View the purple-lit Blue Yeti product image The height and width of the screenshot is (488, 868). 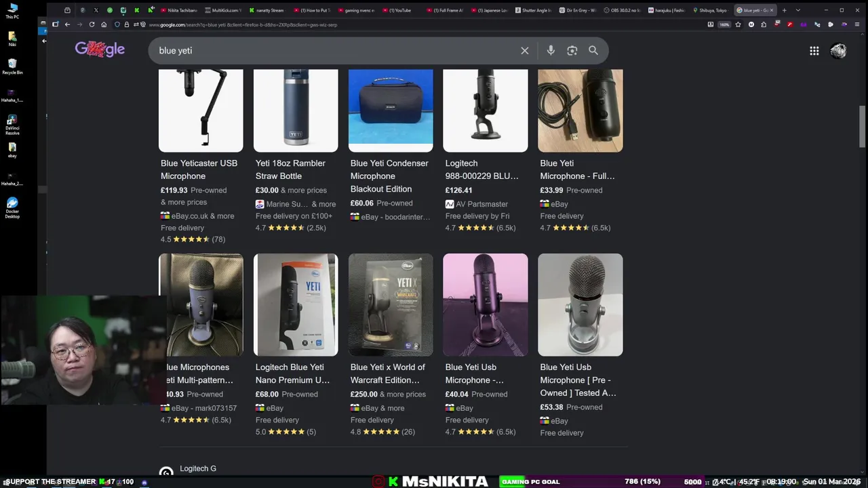click(x=486, y=305)
